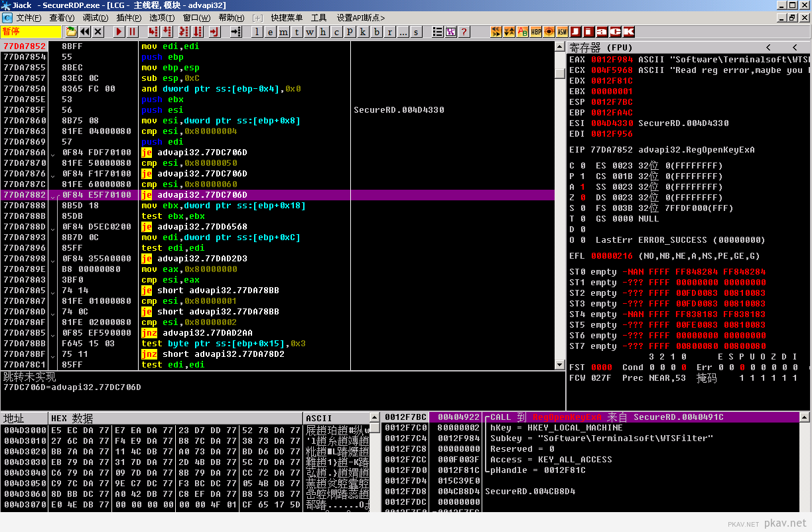Image resolution: width=812 pixels, height=532 pixels.
Task: Open the 快捷菜单 menu
Action: point(287,18)
